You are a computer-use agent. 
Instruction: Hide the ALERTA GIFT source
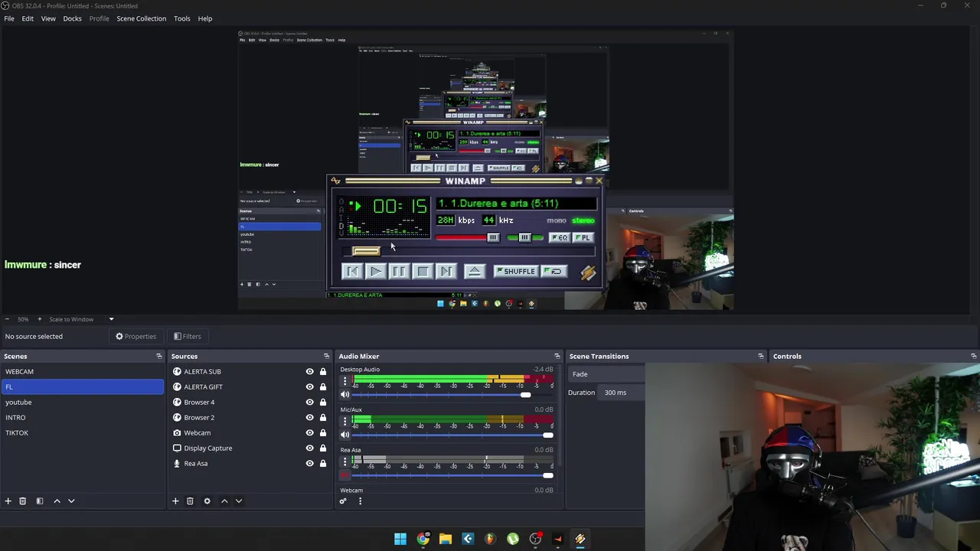(310, 387)
